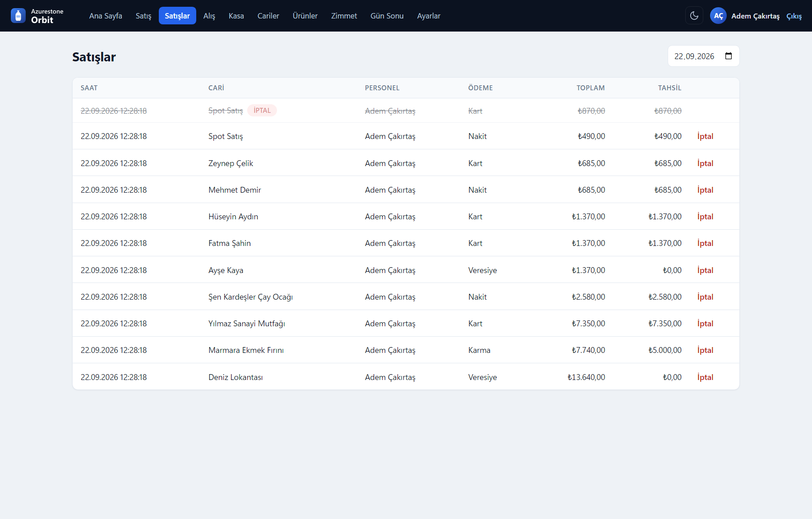Open Ayarlar settings
This screenshot has height=519, width=812.
429,16
